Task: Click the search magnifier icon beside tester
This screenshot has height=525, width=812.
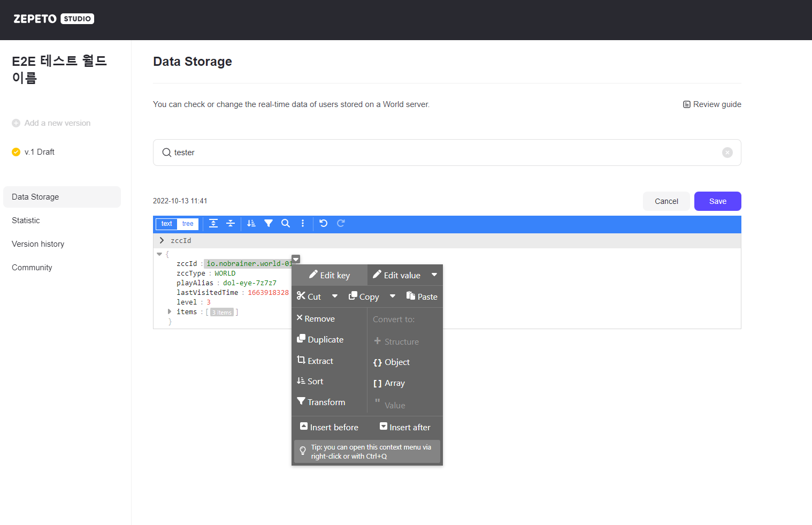Action: click(x=167, y=153)
